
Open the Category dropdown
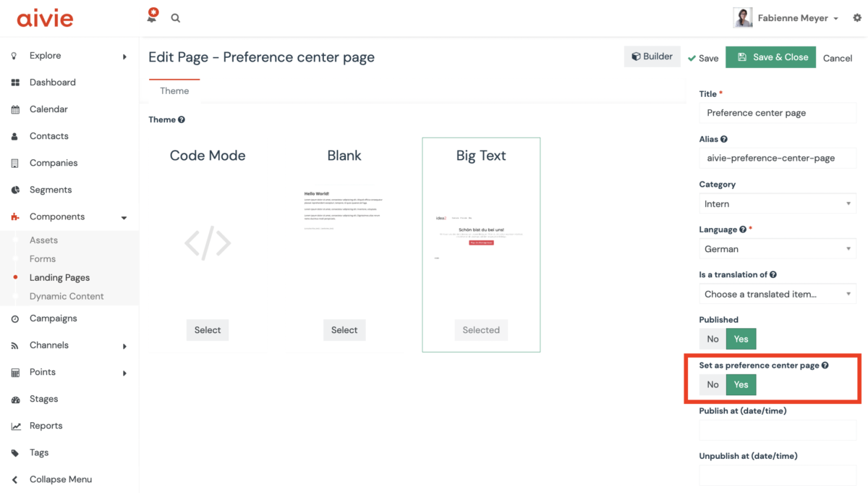click(777, 204)
